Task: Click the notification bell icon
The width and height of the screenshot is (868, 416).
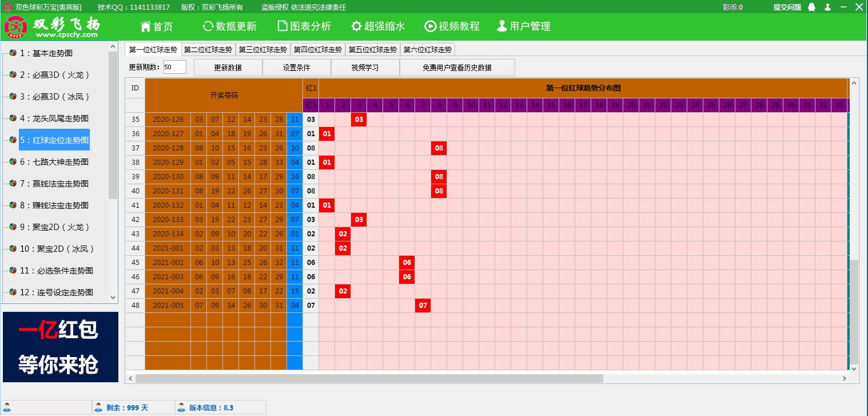Action: coord(811,7)
